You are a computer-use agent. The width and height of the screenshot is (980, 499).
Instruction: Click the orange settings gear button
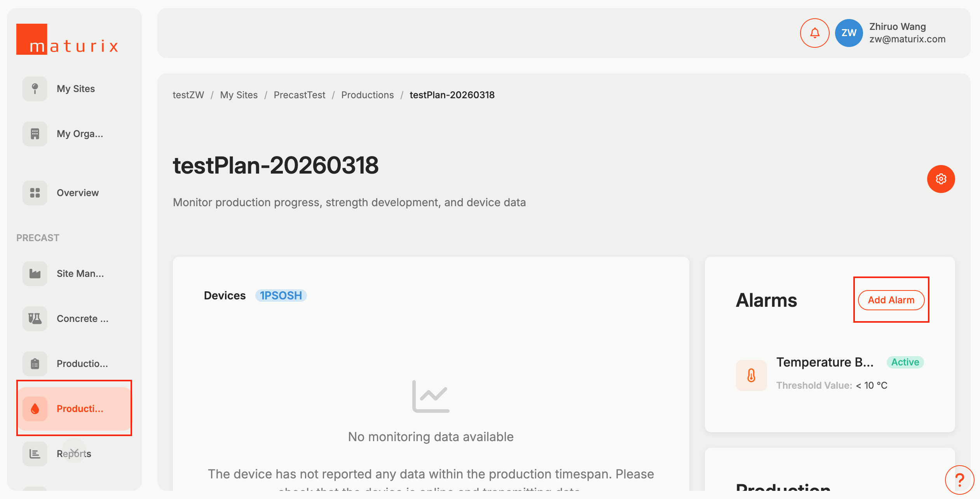pos(940,179)
